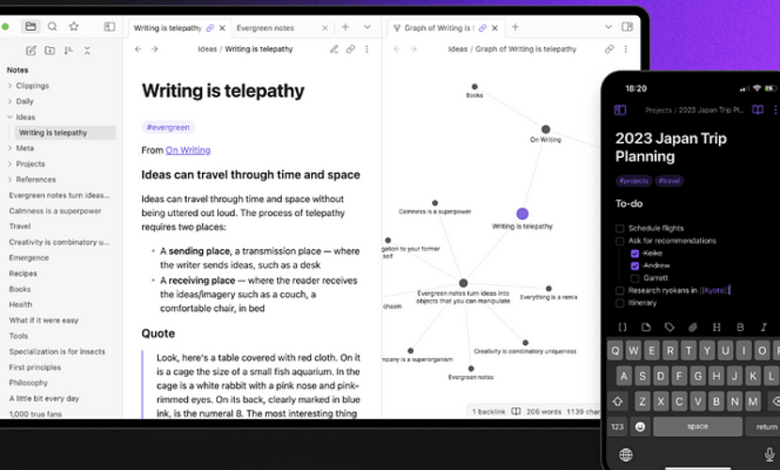780x470 pixels.
Task: Go back in Writing is telepathy pane
Action: tap(138, 49)
